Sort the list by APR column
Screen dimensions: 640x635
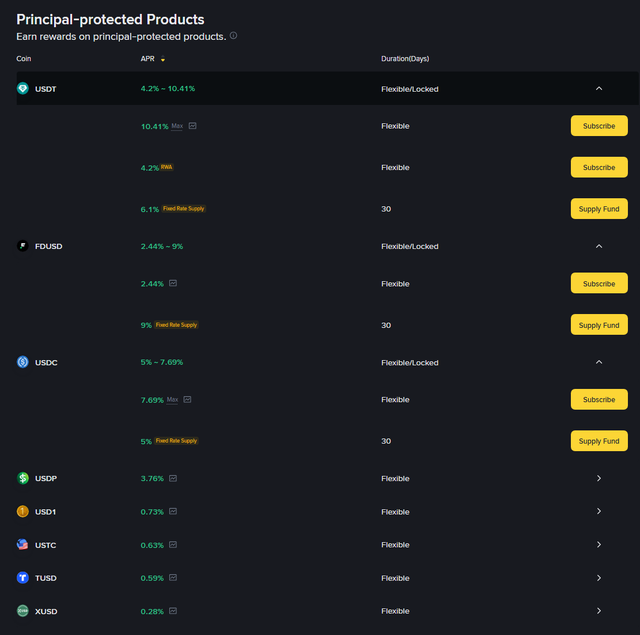click(x=153, y=59)
